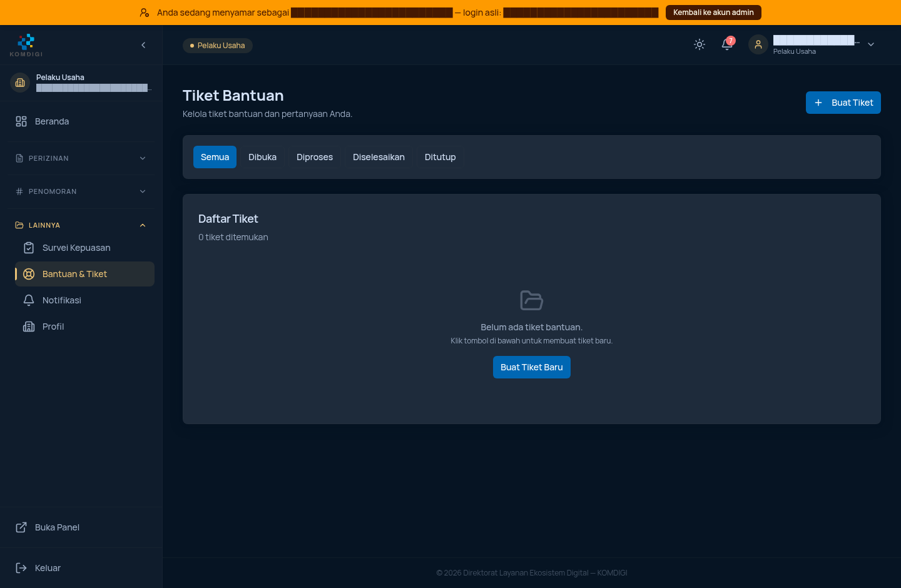
Task: Expand the Penomoran menu chevron
Action: 143,191
